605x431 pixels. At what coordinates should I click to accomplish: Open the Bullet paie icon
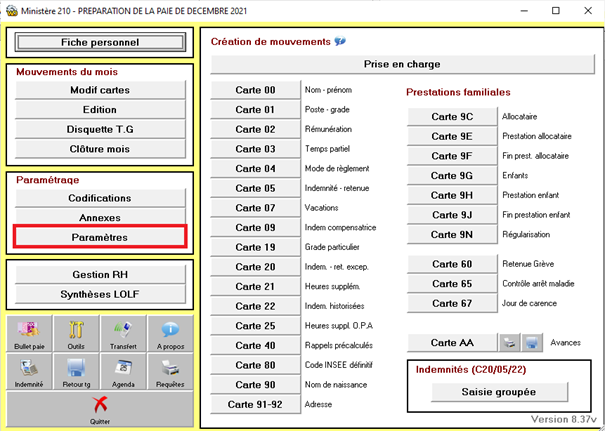[30, 335]
